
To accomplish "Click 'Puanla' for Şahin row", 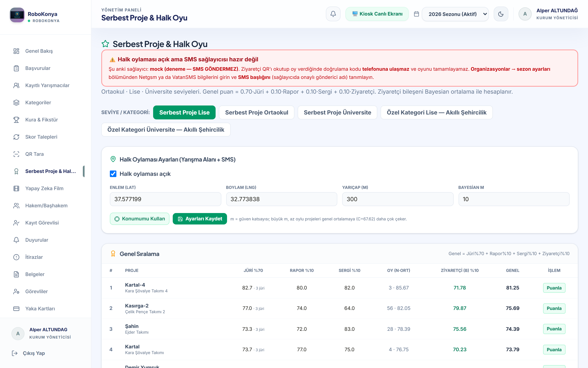I will tap(554, 329).
